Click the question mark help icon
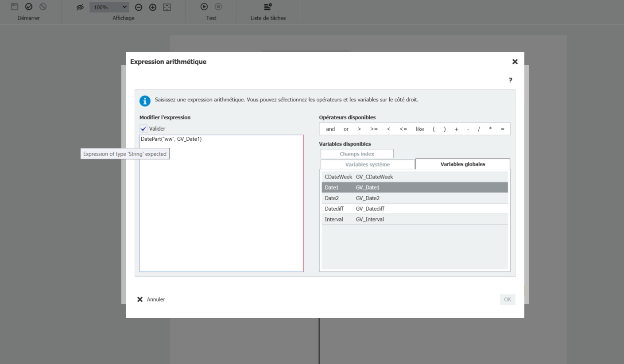This screenshot has width=624, height=364. tap(510, 80)
